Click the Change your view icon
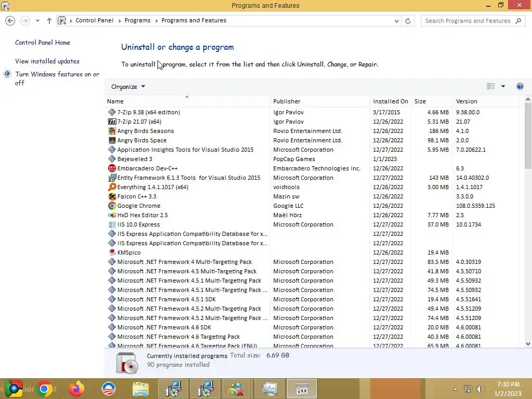This screenshot has height=399, width=532. (490, 86)
